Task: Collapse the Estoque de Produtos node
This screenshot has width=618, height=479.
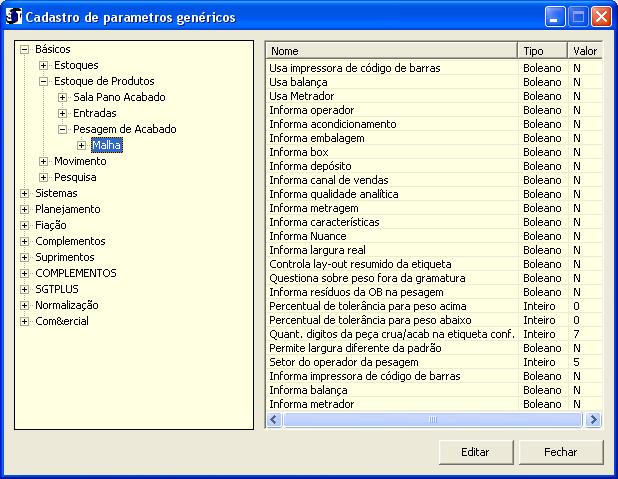Action: [44, 81]
